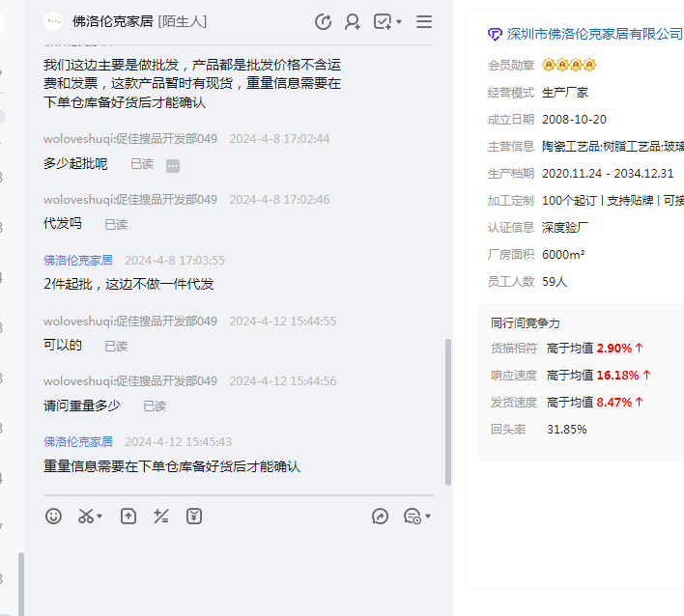Screen dimensions: 684x616
Task: Click the 会员勋章 medal badges
Action: point(569,66)
